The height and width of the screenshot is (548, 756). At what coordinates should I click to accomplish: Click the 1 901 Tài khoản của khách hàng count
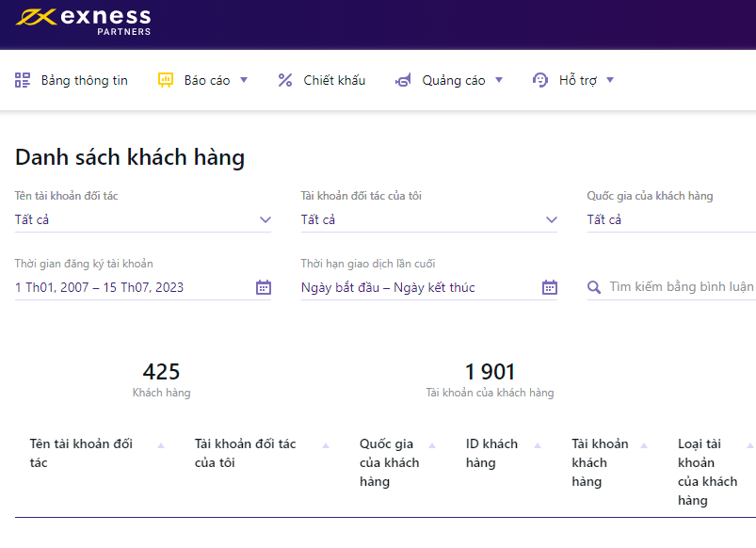(490, 380)
